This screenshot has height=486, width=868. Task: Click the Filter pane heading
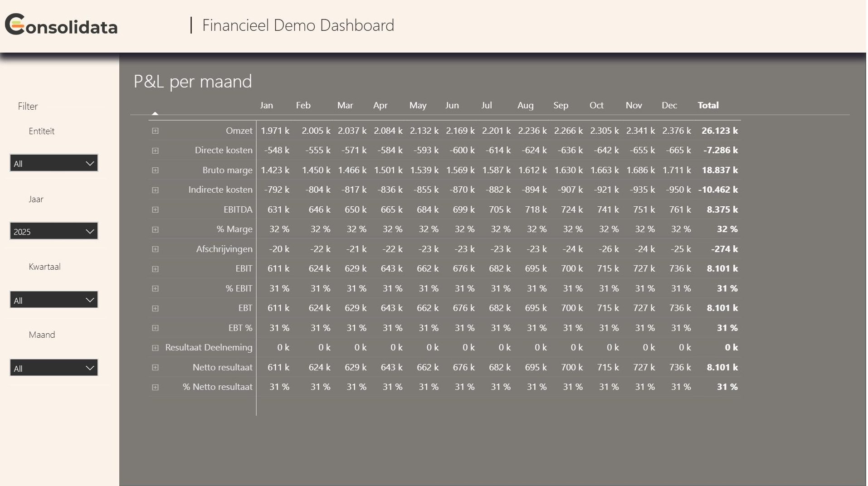pos(28,107)
